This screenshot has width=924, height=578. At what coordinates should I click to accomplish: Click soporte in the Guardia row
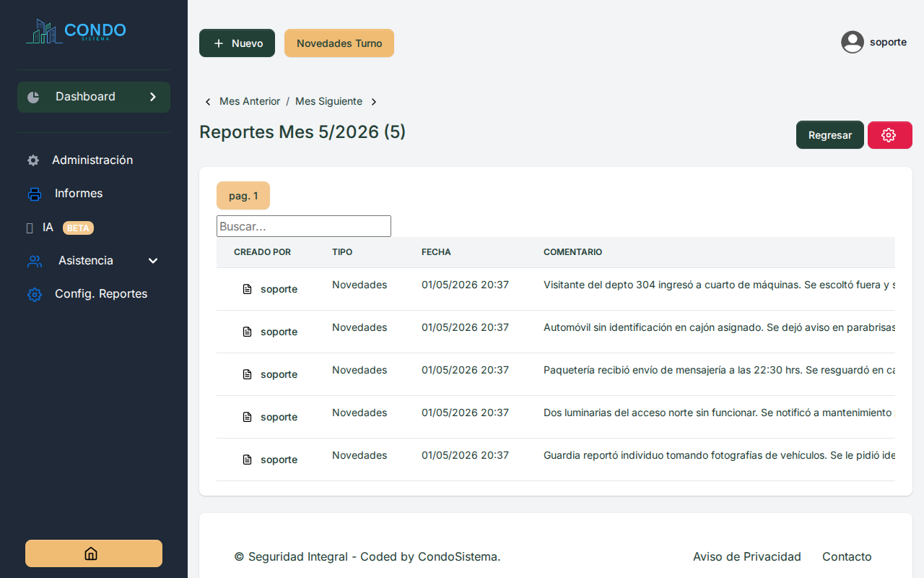(x=279, y=460)
